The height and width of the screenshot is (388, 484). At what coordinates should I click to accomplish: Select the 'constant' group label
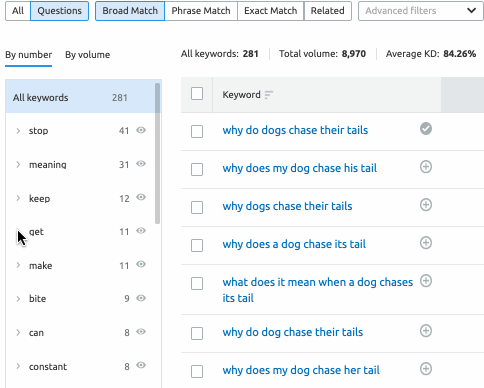click(48, 367)
